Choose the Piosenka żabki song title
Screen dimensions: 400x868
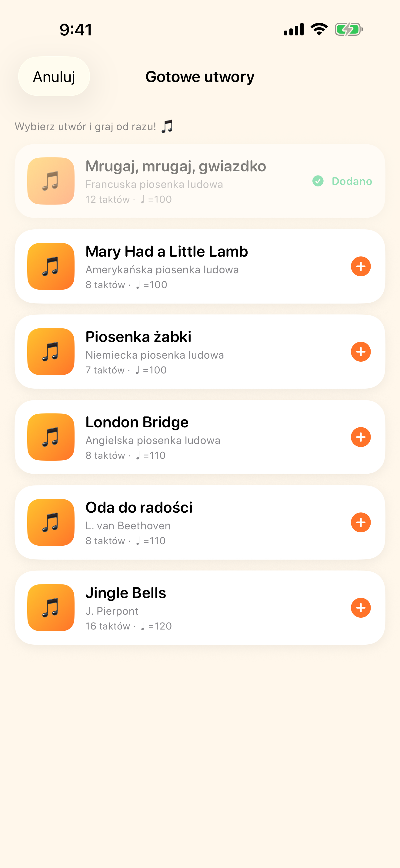pos(138,337)
